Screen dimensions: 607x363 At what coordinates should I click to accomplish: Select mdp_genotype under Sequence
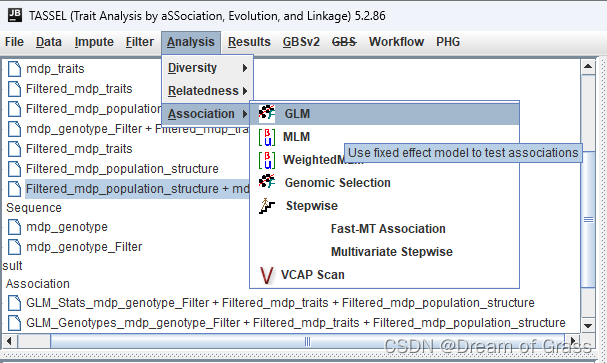(x=67, y=227)
